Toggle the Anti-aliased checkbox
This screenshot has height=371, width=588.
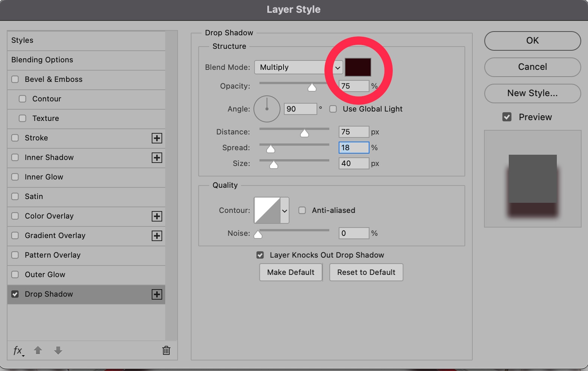coord(302,210)
